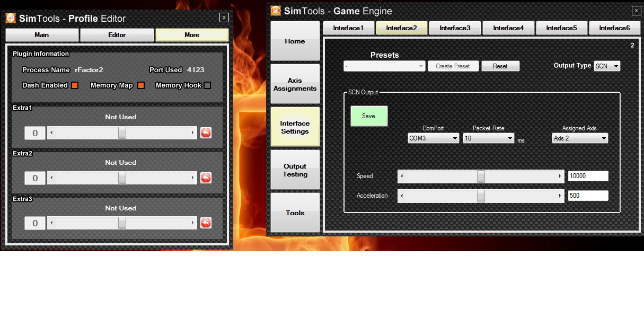Viewport: 644px width, 318px height.
Task: Open Home section in Game Engine
Action: (x=295, y=41)
